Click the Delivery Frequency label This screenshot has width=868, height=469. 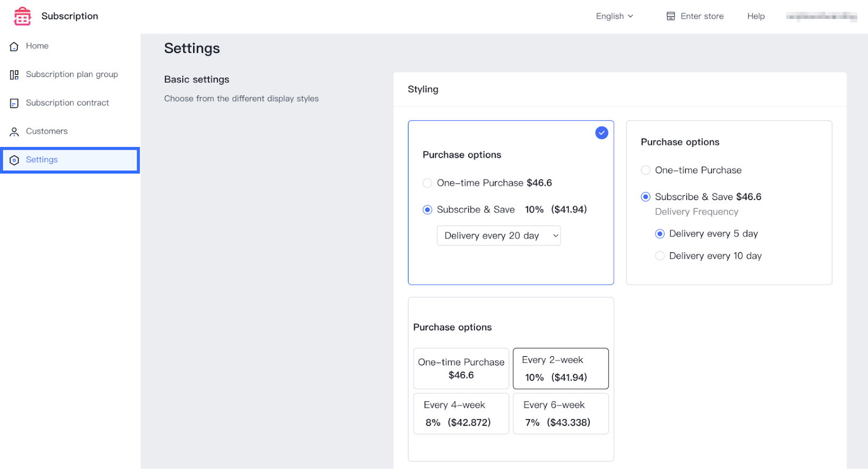point(697,212)
